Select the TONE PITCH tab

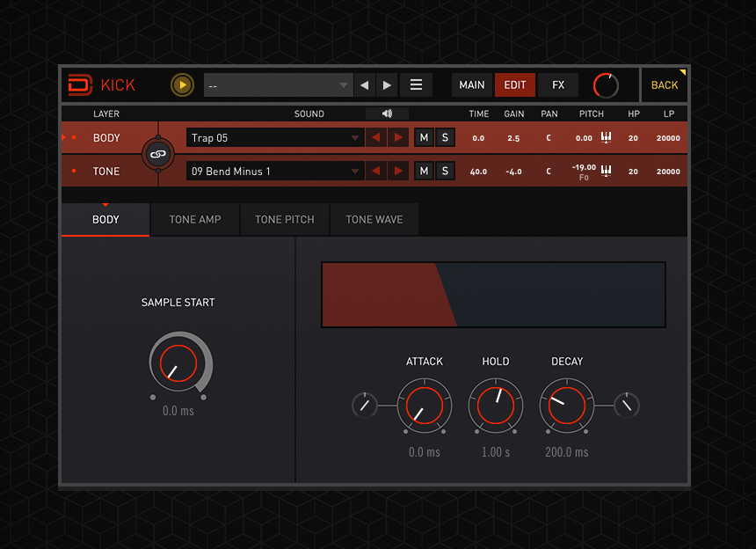(x=285, y=219)
